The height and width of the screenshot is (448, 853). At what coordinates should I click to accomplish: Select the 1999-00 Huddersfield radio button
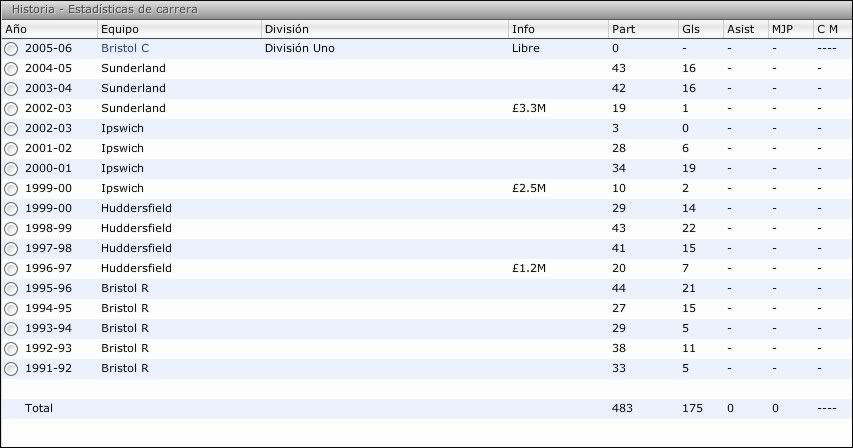pos(11,209)
